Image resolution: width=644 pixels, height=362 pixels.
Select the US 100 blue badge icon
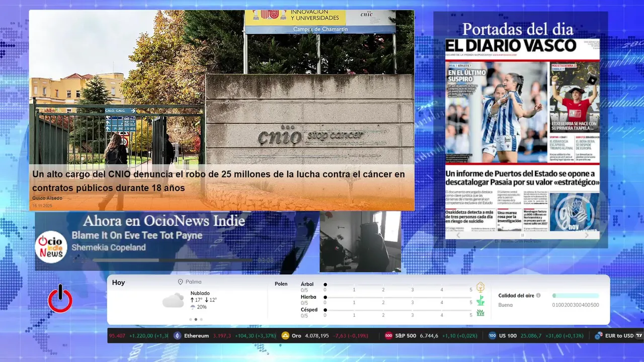pyautogui.click(x=492, y=336)
